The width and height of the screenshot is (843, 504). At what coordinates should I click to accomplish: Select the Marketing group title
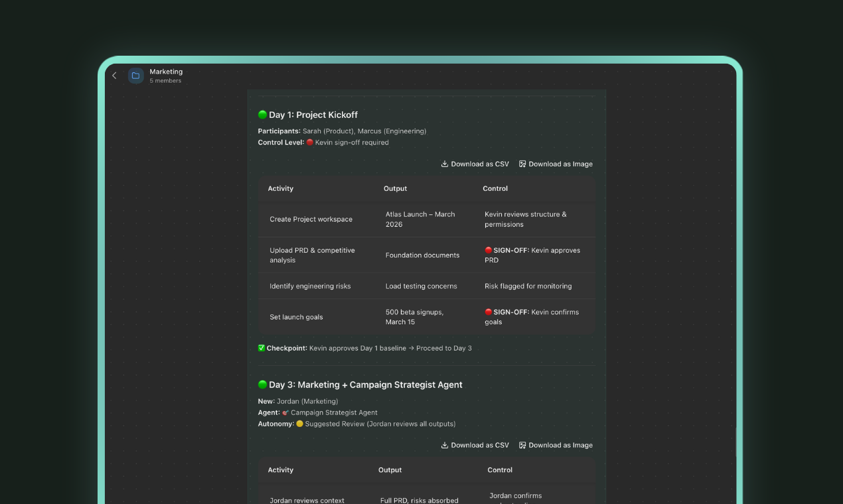pyautogui.click(x=166, y=72)
